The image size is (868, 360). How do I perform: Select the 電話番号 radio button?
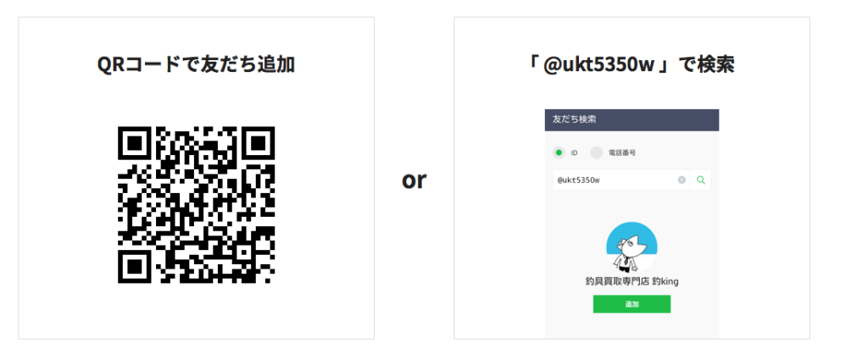click(596, 152)
